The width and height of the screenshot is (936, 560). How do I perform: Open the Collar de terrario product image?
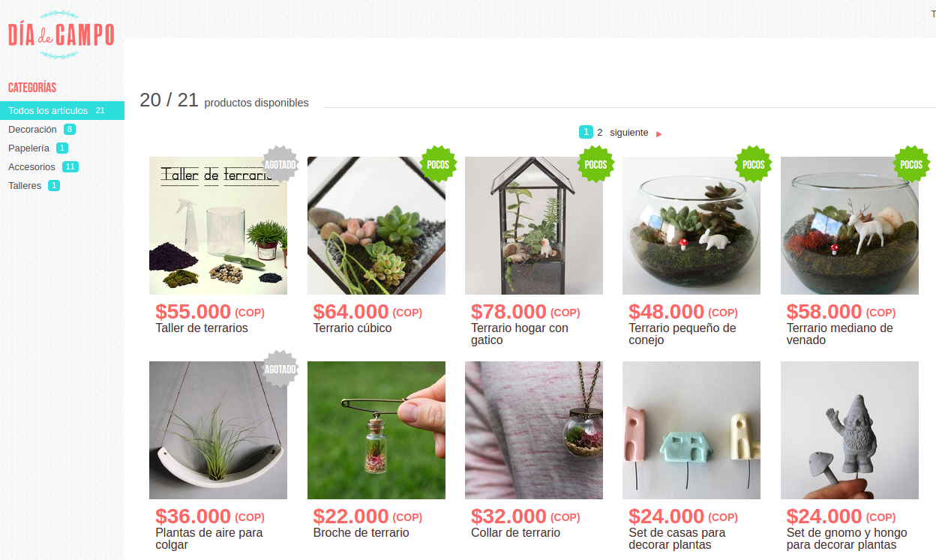(534, 430)
